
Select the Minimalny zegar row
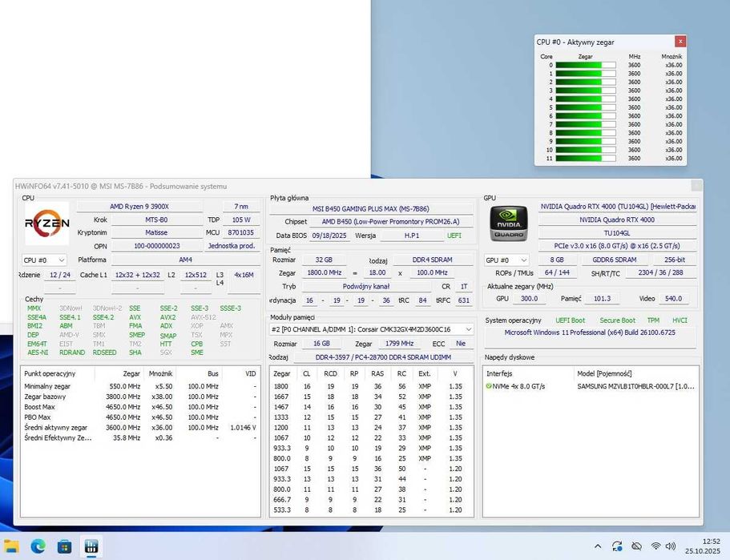pyautogui.click(x=140, y=386)
